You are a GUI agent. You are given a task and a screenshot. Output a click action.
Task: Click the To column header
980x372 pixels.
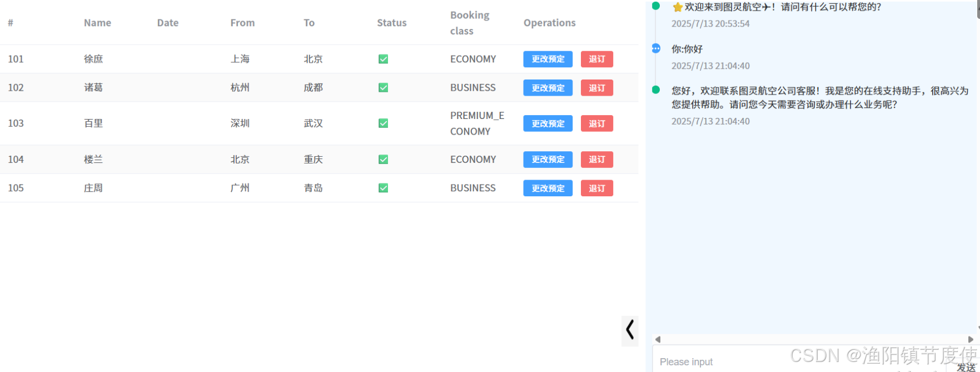click(x=309, y=23)
